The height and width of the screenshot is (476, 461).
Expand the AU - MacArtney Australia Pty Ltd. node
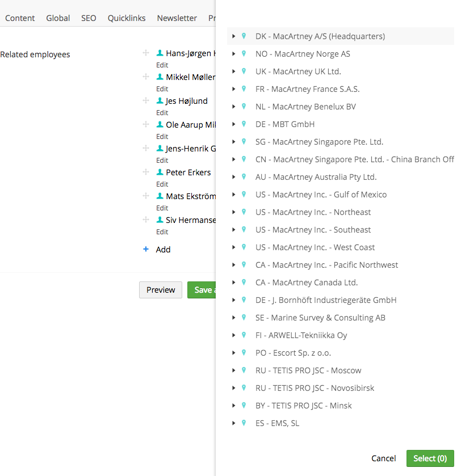coord(233,177)
